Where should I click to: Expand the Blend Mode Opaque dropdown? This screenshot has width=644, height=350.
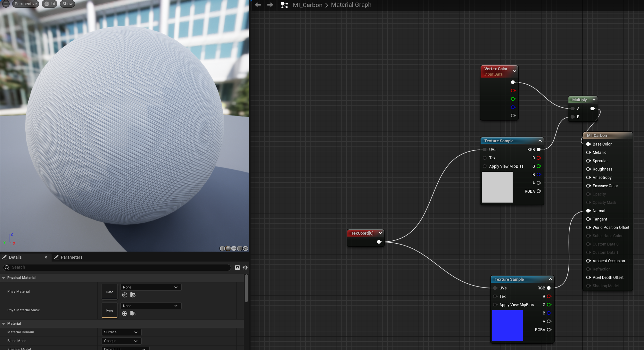121,341
